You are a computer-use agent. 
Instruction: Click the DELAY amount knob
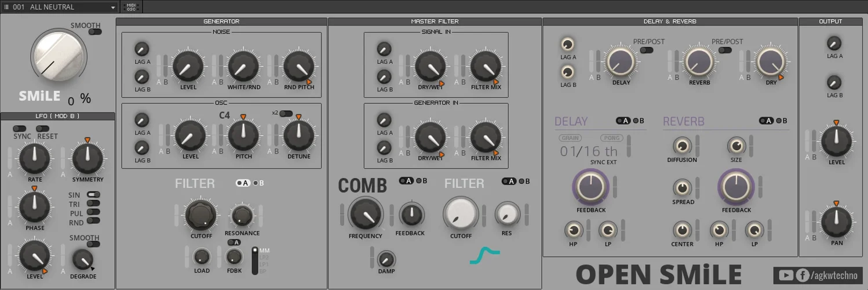621,61
